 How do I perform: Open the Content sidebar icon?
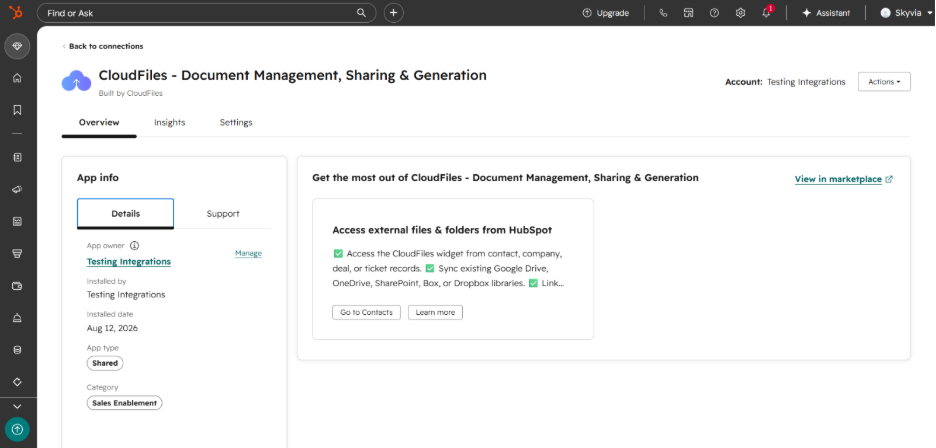[x=17, y=222]
